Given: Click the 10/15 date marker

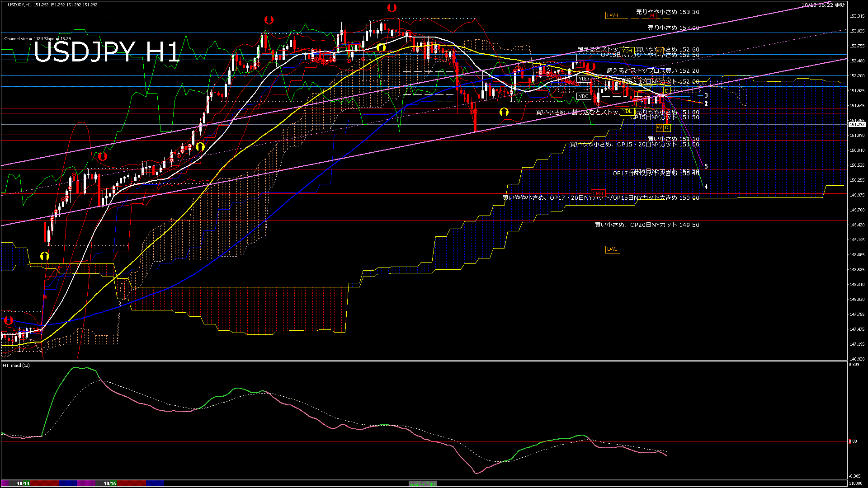Looking at the screenshot, I should click(110, 483).
